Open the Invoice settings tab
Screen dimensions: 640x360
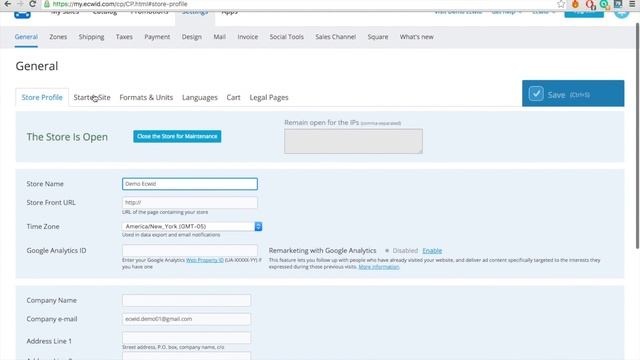[248, 37]
